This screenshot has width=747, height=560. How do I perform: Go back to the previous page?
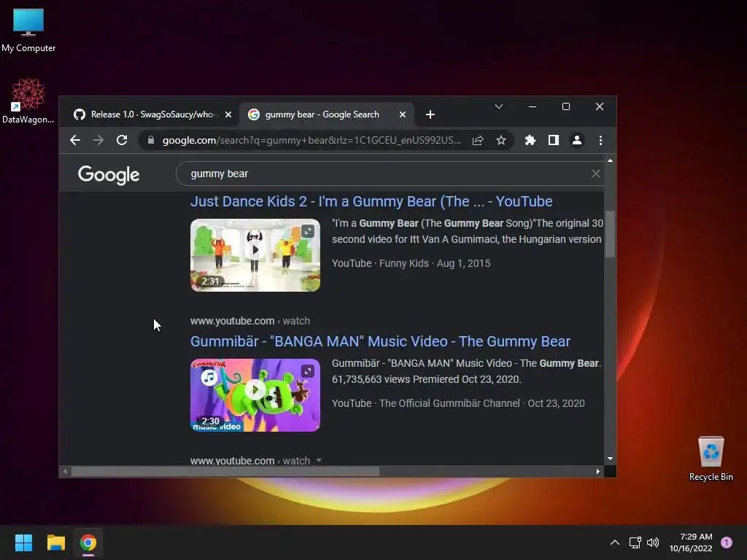pyautogui.click(x=75, y=140)
